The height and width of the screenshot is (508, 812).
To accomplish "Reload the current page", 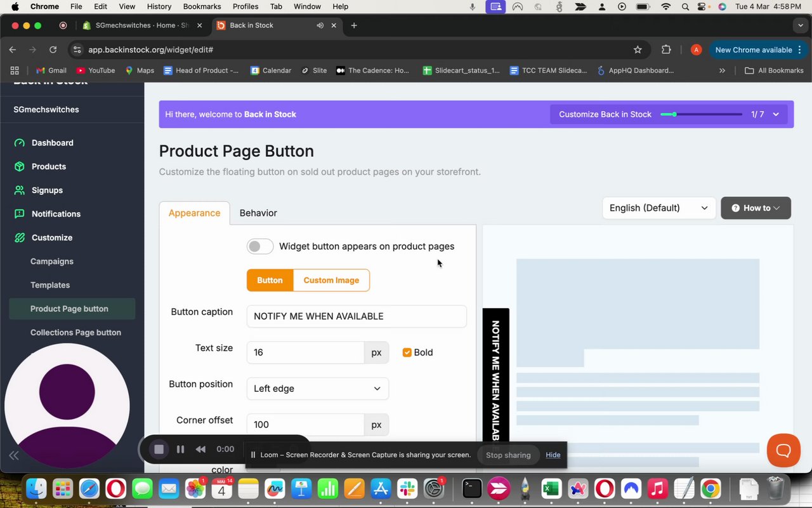I will 53,50.
